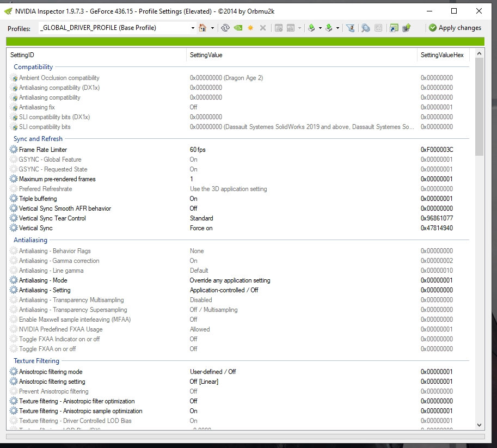Image resolution: width=497 pixels, height=448 pixels.
Task: Select Toggle FXAA on or off row
Action: [239, 349]
